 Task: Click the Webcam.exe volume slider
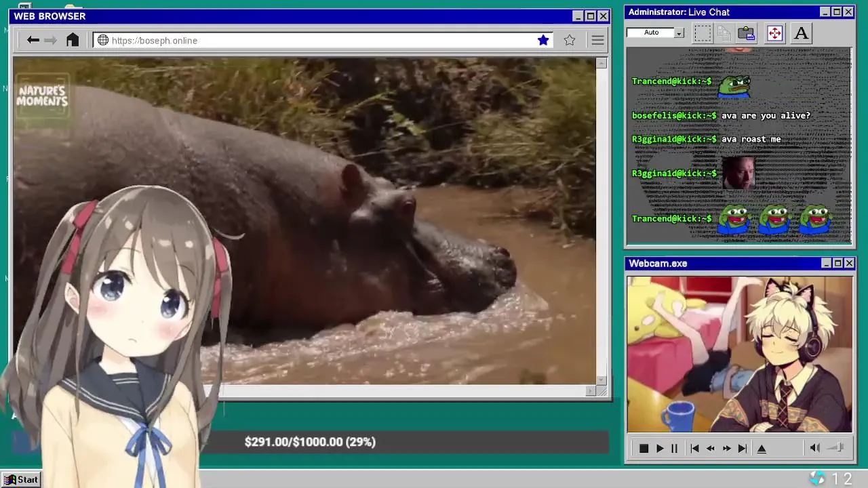pos(837,448)
